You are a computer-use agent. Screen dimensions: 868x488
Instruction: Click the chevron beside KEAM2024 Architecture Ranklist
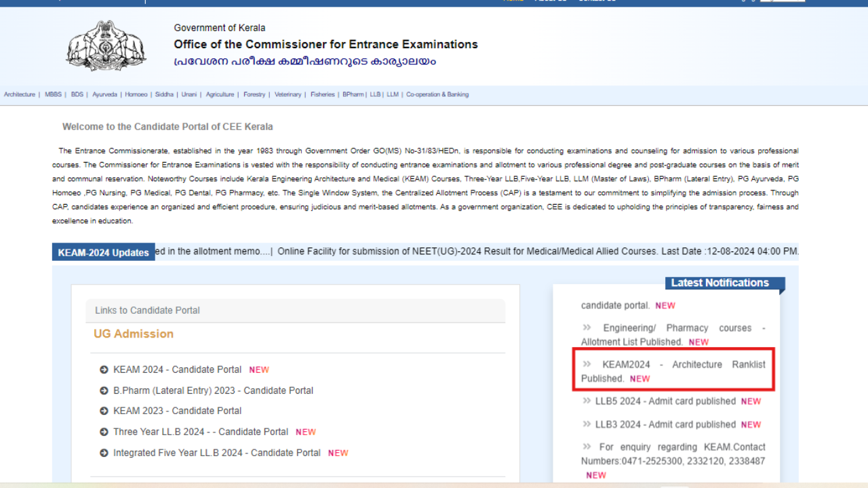(x=587, y=363)
